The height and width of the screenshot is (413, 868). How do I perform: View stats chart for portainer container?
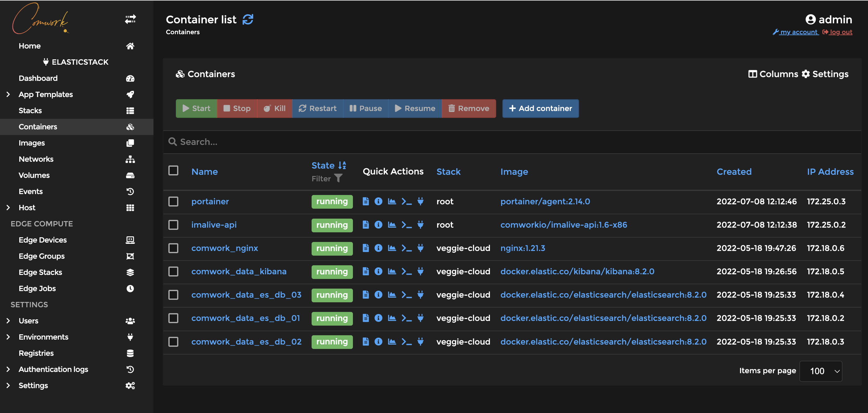(x=392, y=202)
